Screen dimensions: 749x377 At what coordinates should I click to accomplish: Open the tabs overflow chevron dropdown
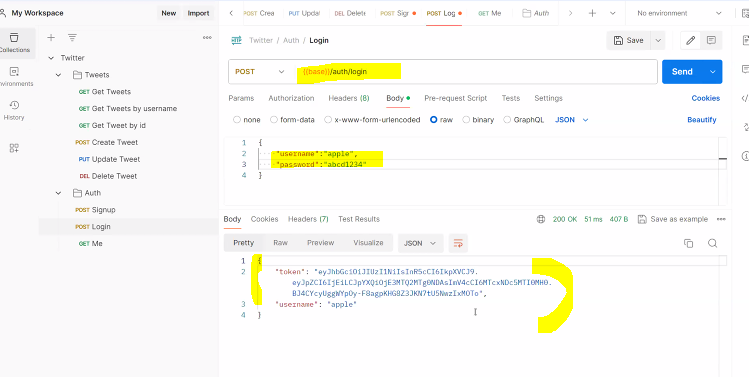pos(613,13)
